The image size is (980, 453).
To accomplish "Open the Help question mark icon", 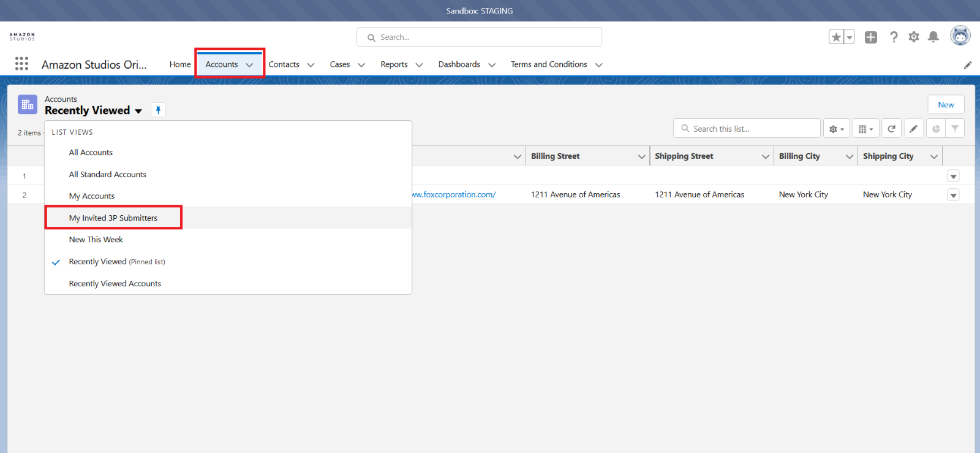I will pos(894,37).
